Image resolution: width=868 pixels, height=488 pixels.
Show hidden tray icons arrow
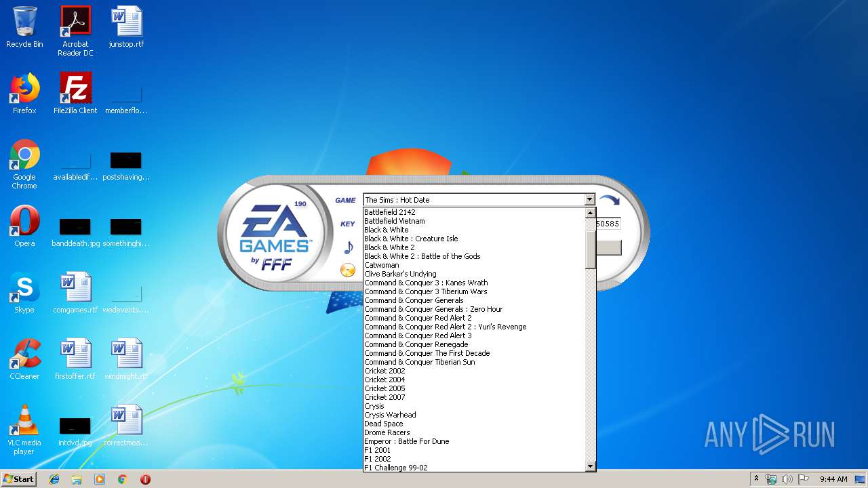pyautogui.click(x=757, y=479)
